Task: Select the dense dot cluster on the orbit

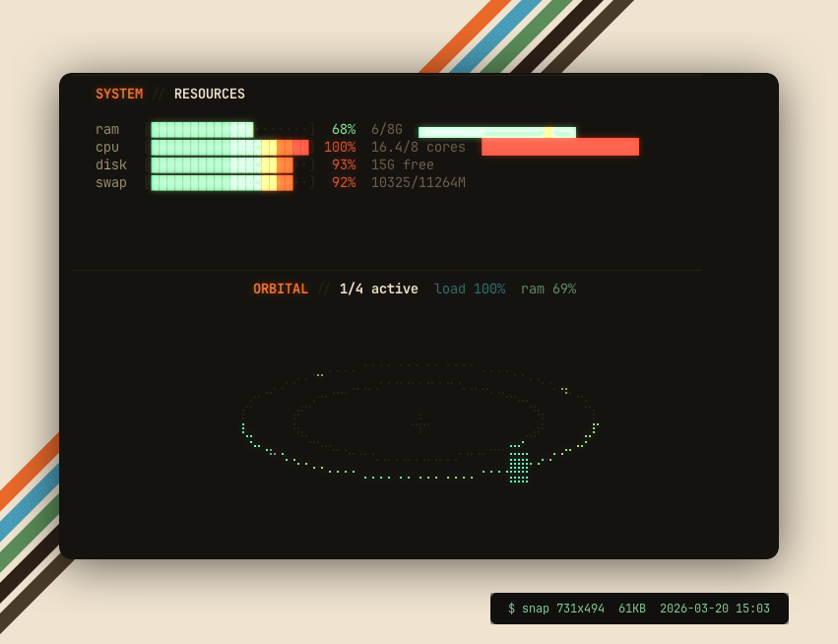Action: tap(520, 465)
